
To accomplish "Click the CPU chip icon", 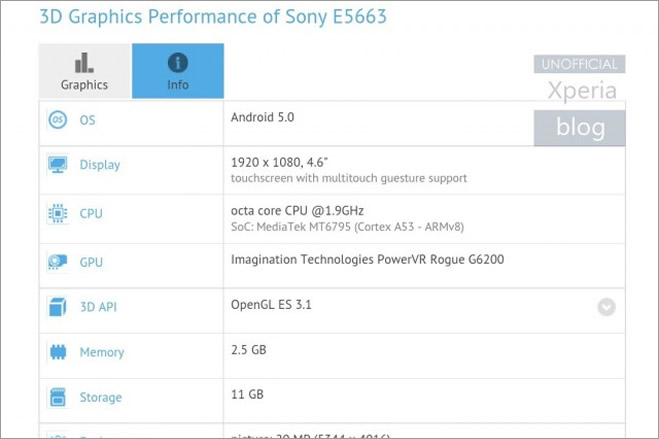I will click(x=58, y=213).
